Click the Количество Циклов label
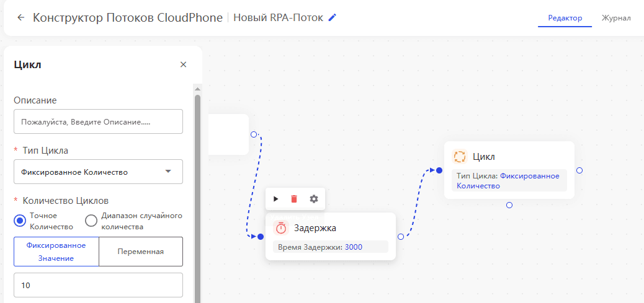The image size is (644, 303). (x=66, y=201)
